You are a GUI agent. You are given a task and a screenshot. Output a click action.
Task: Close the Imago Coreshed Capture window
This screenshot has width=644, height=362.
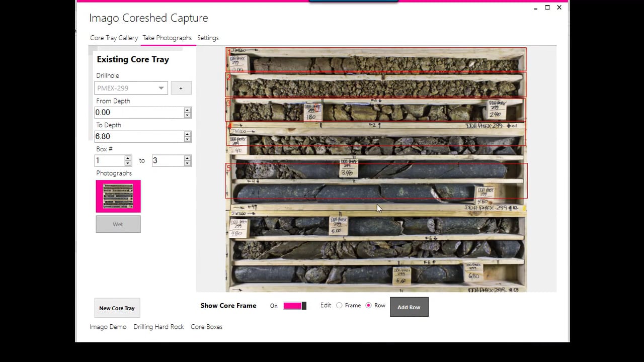[x=559, y=8]
